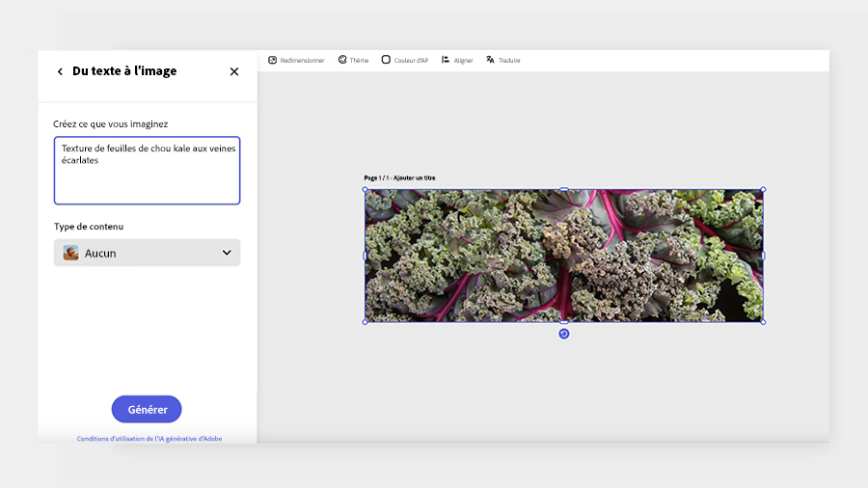This screenshot has height=488, width=868.
Task: Expand the Type de contenu Aucun dropdown
Action: click(148, 253)
